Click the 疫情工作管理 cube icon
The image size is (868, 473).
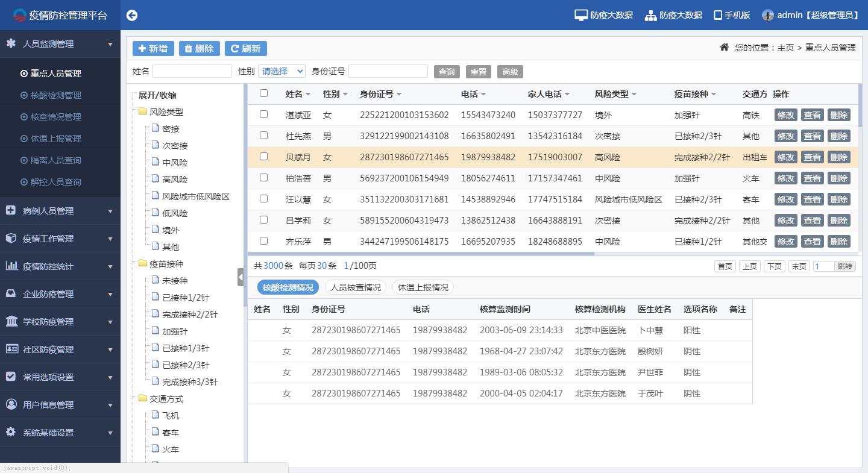(x=11, y=238)
